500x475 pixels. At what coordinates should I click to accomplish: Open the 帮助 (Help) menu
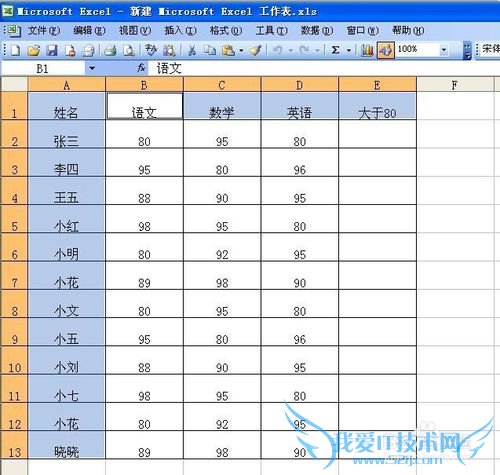[x=408, y=31]
